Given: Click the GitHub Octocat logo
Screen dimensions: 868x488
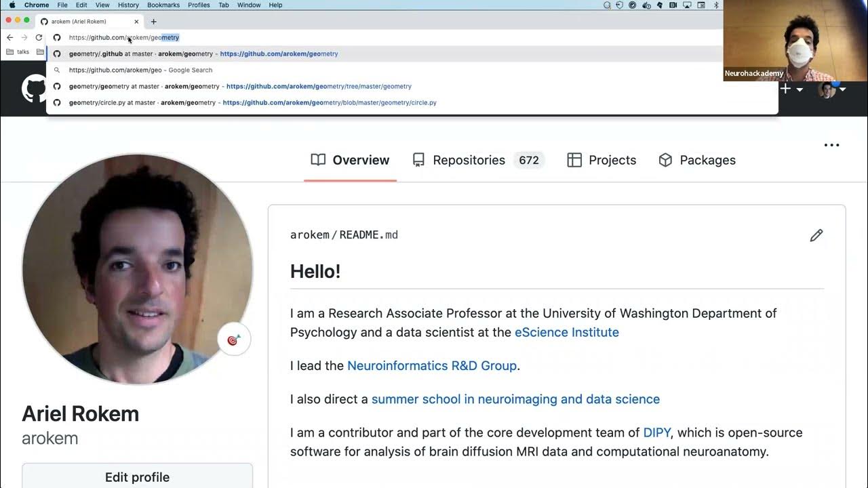Looking at the screenshot, I should pos(33,89).
